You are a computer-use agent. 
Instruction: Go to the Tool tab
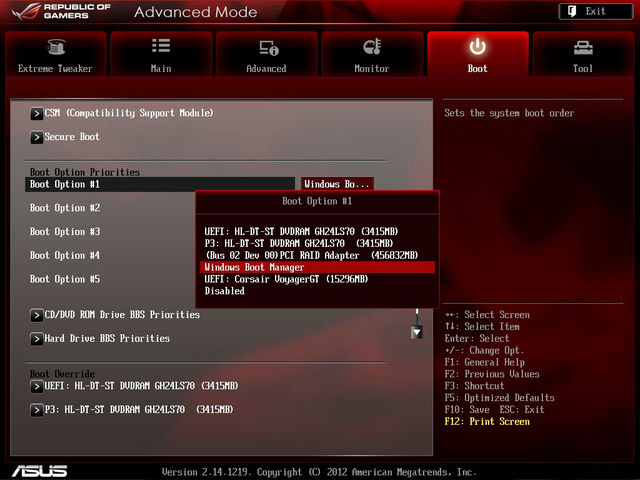click(x=583, y=54)
